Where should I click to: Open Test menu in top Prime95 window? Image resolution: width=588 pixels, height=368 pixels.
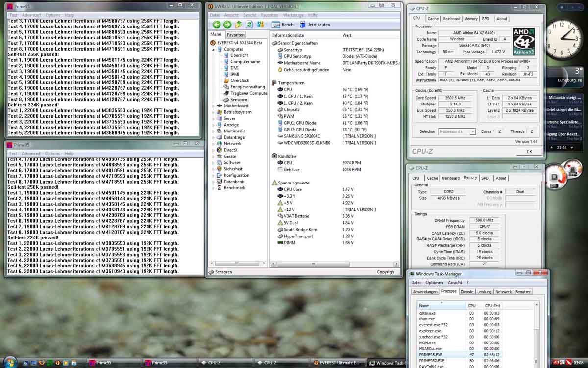click(13, 15)
